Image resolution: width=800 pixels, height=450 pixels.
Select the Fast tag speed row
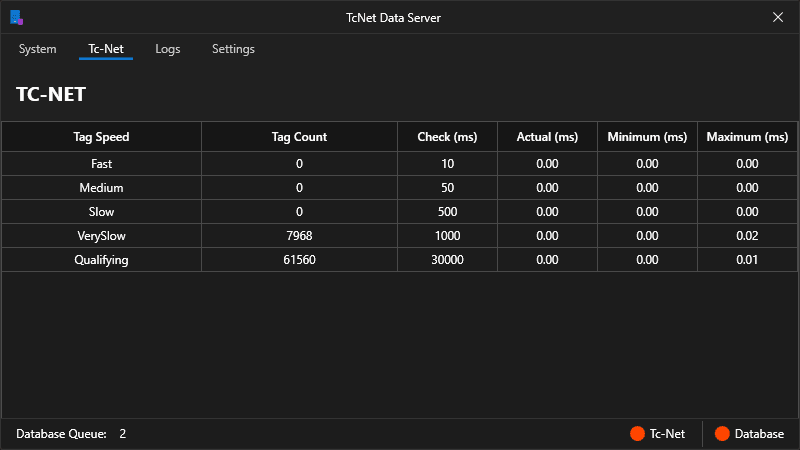[x=400, y=164]
